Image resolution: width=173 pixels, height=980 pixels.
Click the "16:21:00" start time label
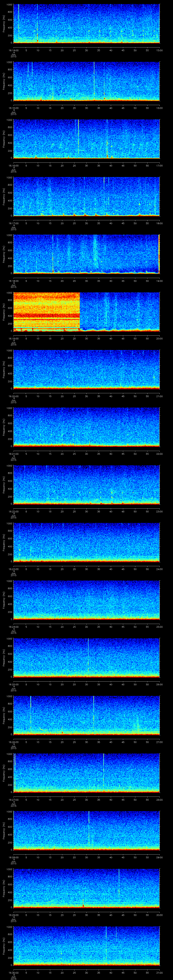pos(13,454)
